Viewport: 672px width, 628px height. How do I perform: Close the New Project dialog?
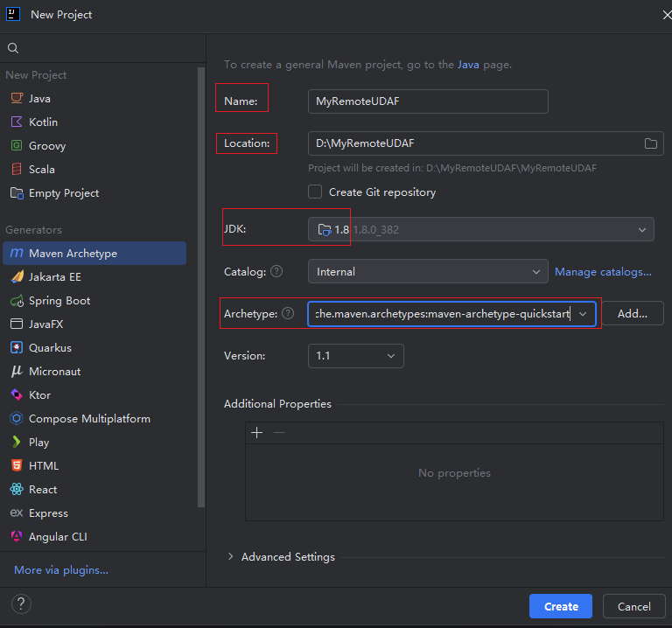[x=667, y=15]
